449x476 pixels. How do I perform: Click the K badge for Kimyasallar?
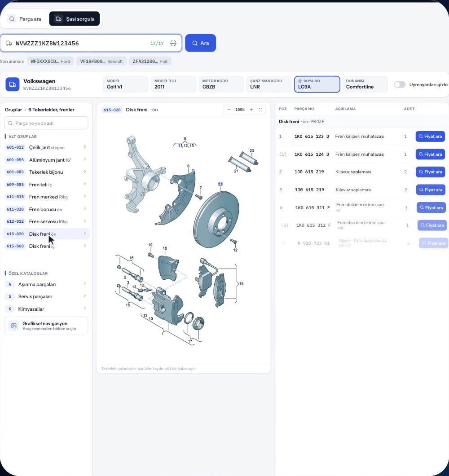pyautogui.click(x=10, y=309)
